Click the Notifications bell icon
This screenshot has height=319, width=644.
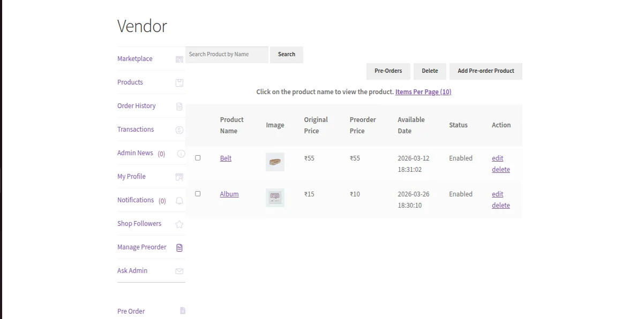coord(179,201)
